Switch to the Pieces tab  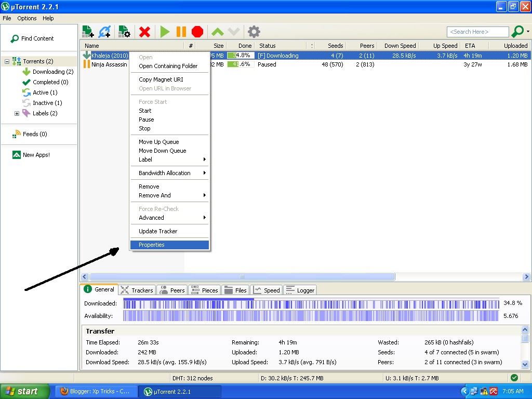coord(205,290)
